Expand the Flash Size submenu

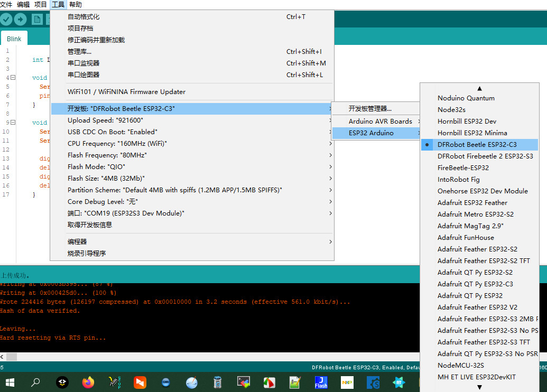click(x=192, y=178)
